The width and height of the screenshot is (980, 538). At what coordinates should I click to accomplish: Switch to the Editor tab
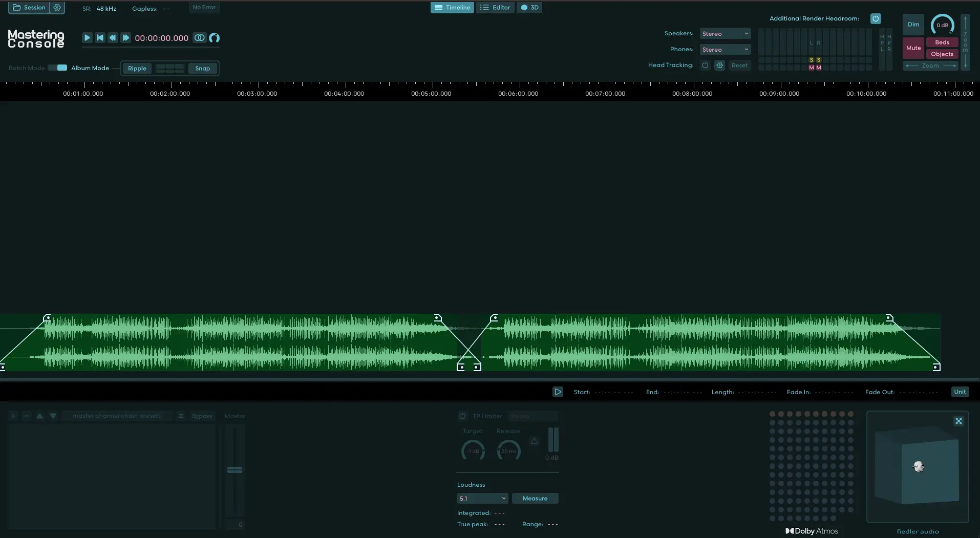495,8
